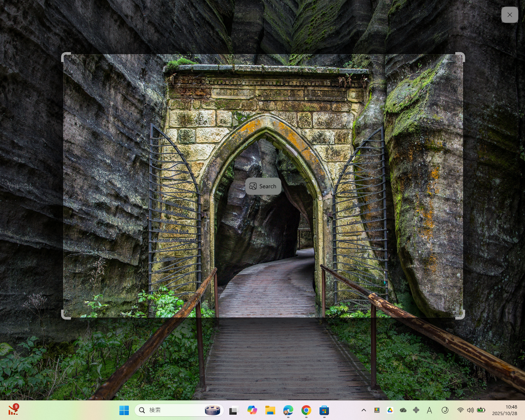The image size is (525, 420).
Task: Click inside the 検索 search box
Action: pos(172,410)
